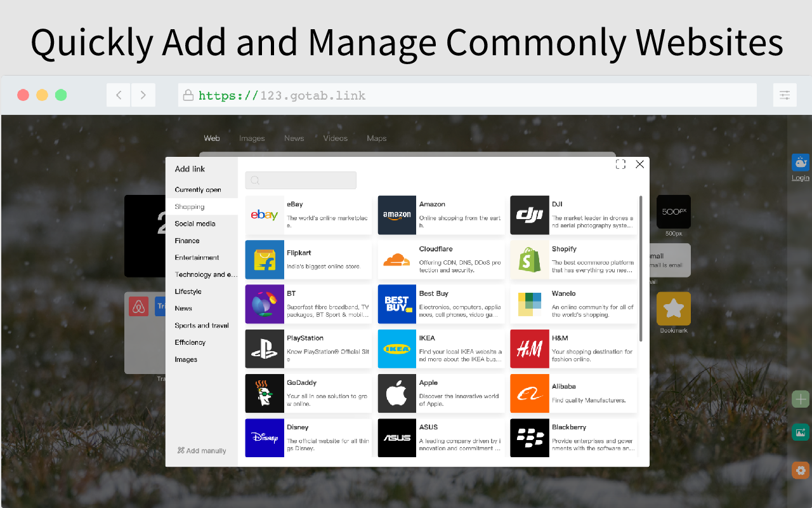Click the green plus add icon in sidebar
The width and height of the screenshot is (812, 508).
(x=801, y=399)
